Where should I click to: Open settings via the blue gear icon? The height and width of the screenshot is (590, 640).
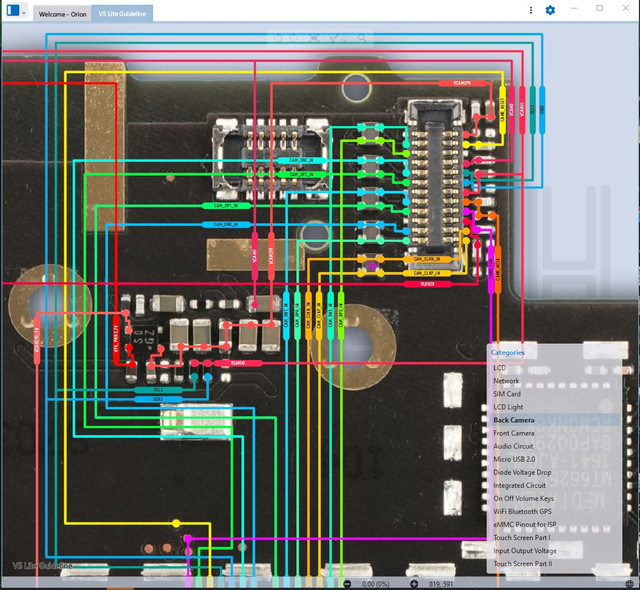tap(550, 10)
